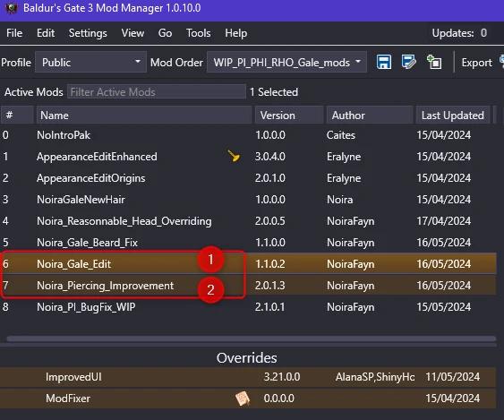Click the app icon in title bar
This screenshot has height=420, width=504.
pyautogui.click(x=12, y=8)
